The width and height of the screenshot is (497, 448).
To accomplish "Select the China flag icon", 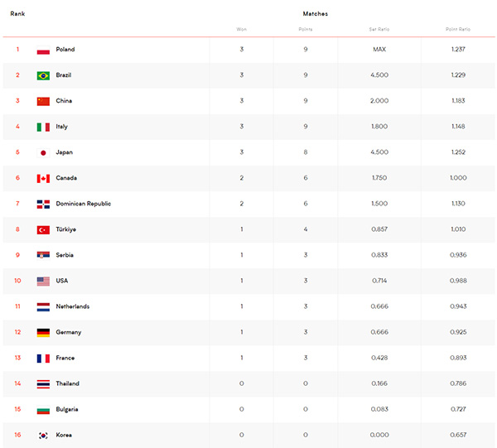I will (43, 101).
